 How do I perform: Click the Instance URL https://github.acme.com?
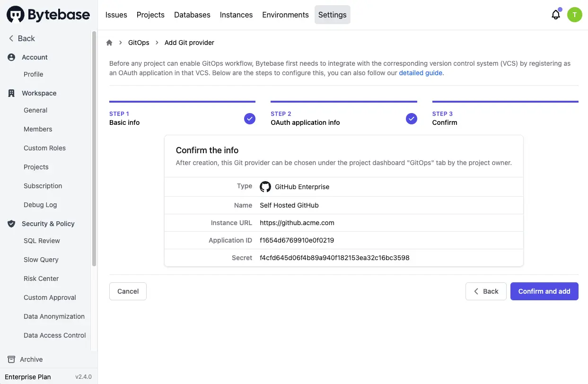(x=297, y=223)
